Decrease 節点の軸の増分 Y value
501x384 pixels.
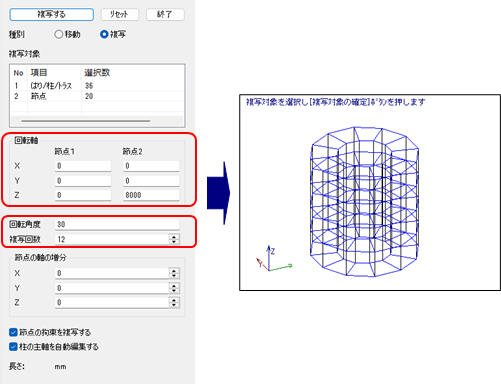(174, 291)
